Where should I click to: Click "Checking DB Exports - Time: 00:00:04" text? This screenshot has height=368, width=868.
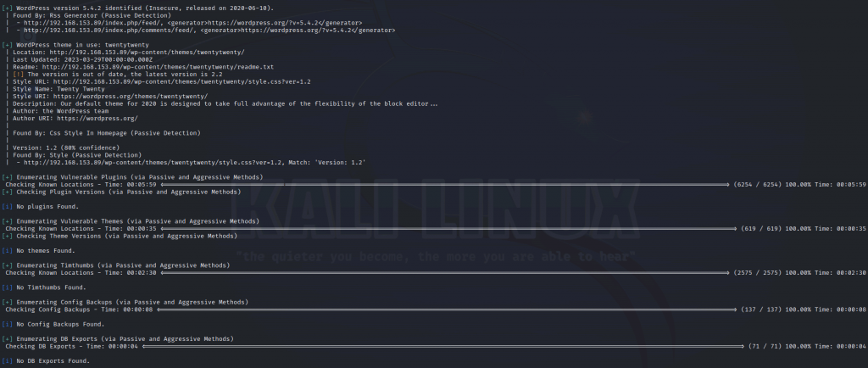pyautogui.click(x=72, y=347)
